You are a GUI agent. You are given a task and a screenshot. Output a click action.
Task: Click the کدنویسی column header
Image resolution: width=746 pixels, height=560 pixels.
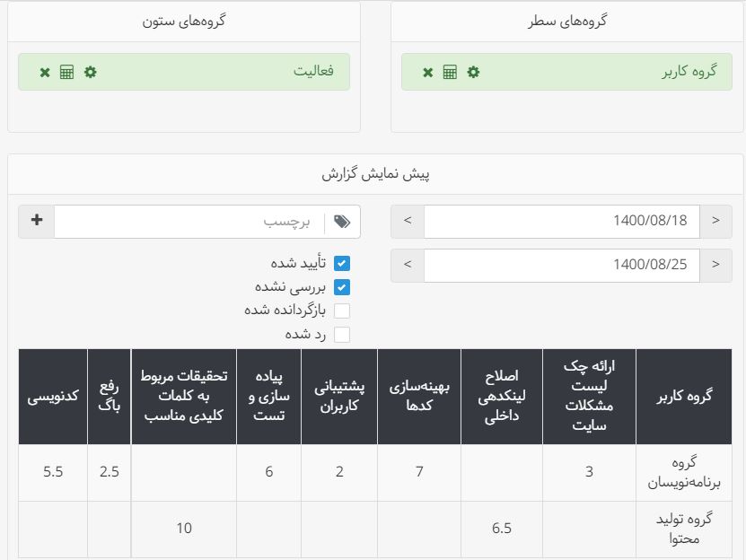point(53,397)
